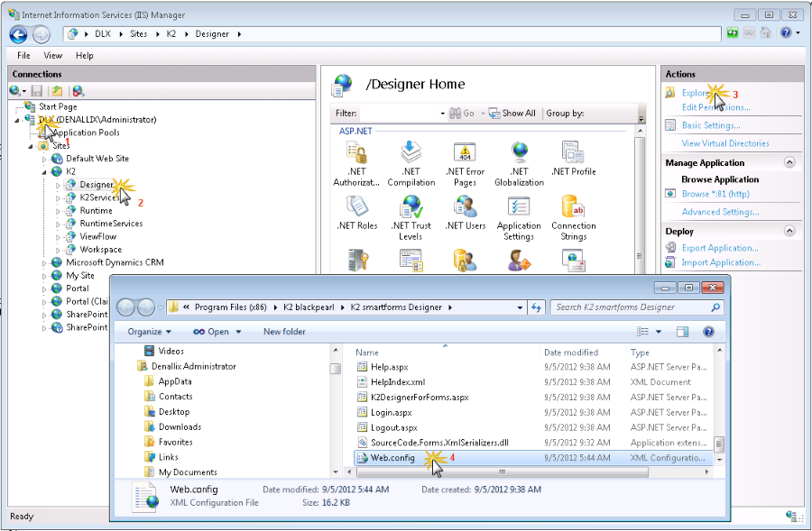Screen dimensions: 812x531
Task: Open the Help menu
Action: point(86,55)
